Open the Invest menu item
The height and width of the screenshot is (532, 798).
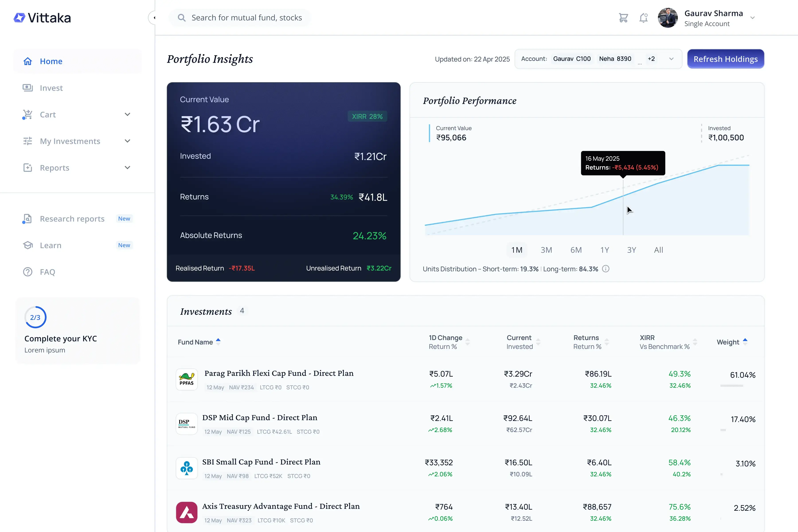coord(78,88)
